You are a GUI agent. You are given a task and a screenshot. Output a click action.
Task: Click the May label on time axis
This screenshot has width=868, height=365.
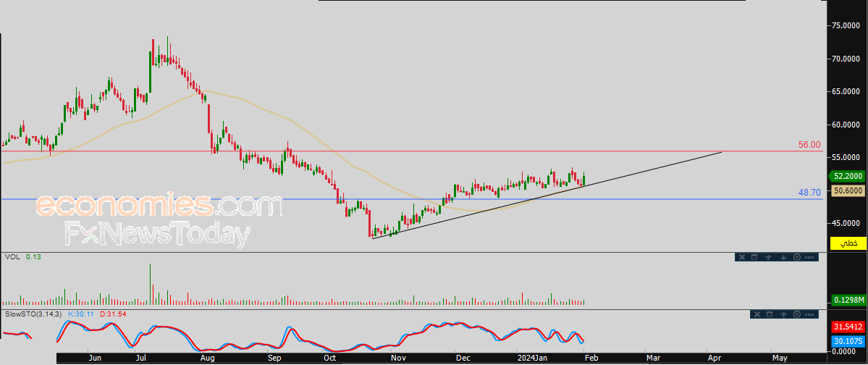[780, 358]
